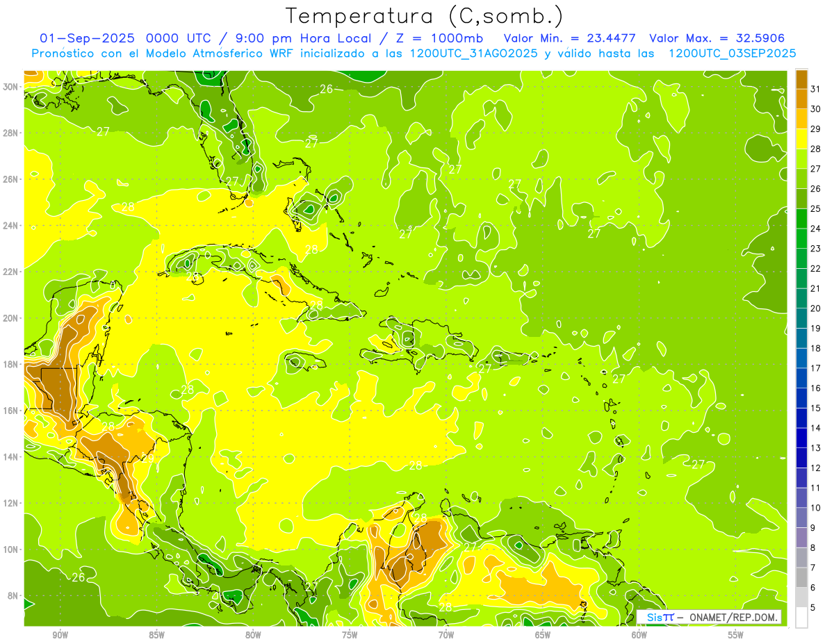Click the color scale value 10
Viewport: 834px width, 644px height.
point(815,508)
